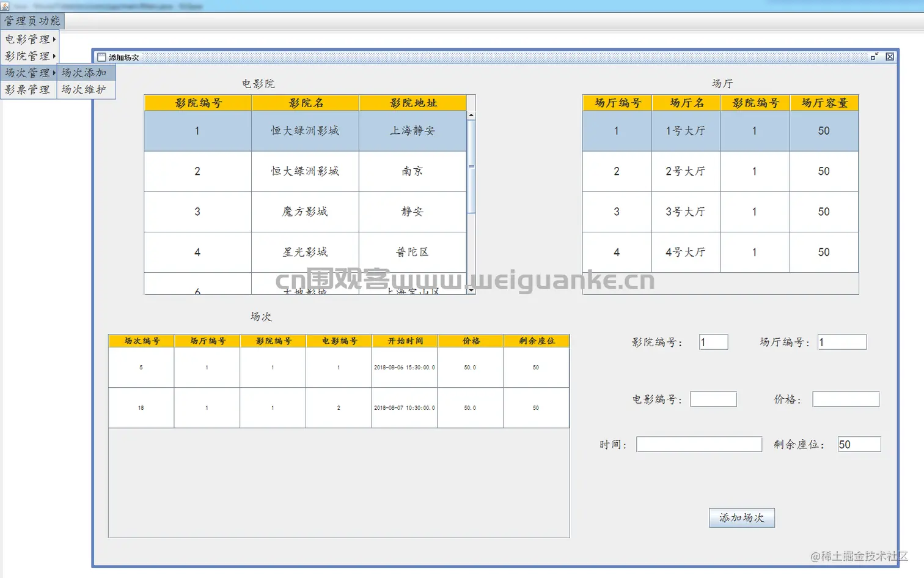
Task: Click the 开始时间 column header
Action: [405, 341]
